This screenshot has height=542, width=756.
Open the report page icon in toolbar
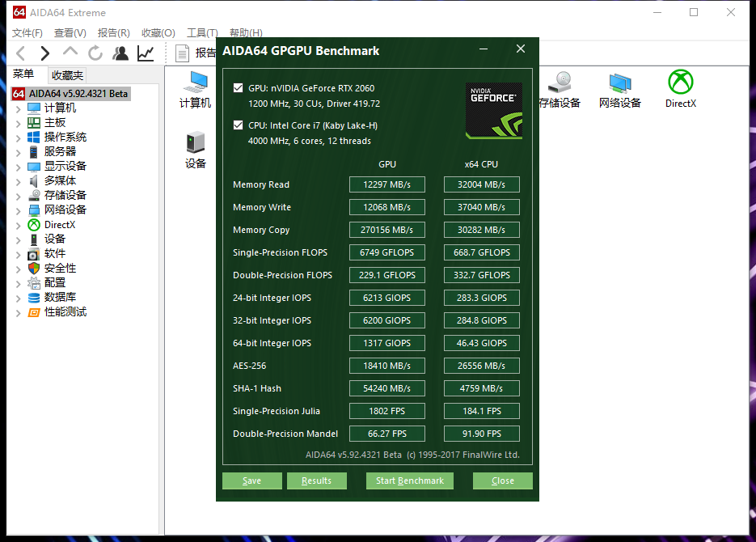click(182, 53)
